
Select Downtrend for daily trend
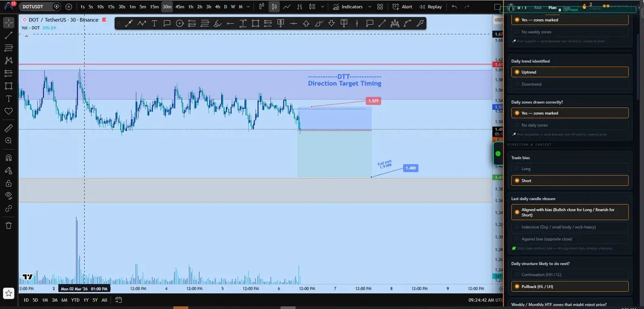pos(569,84)
